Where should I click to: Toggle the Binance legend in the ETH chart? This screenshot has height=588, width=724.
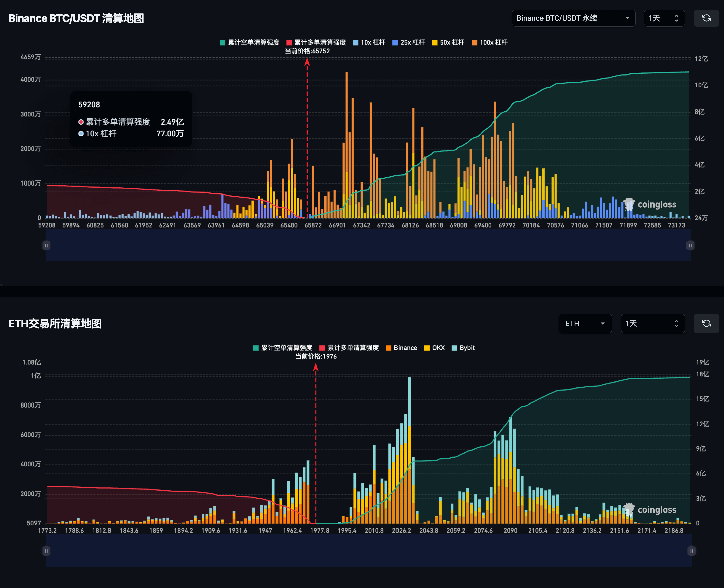point(402,348)
